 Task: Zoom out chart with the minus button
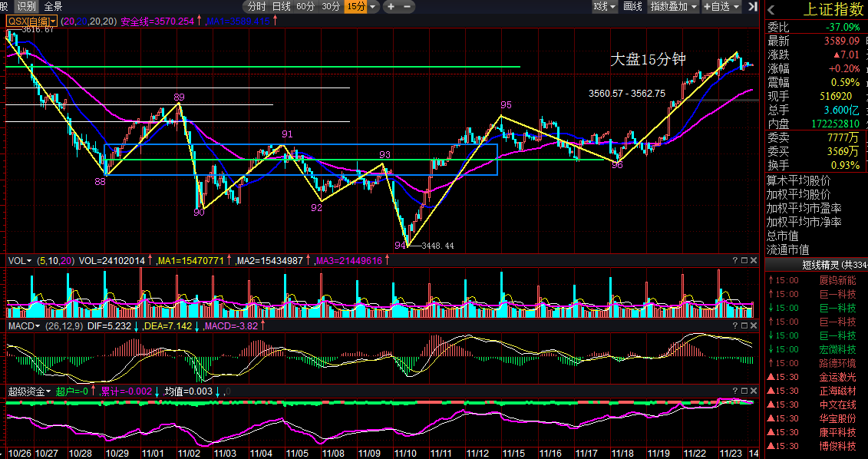click(407, 7)
